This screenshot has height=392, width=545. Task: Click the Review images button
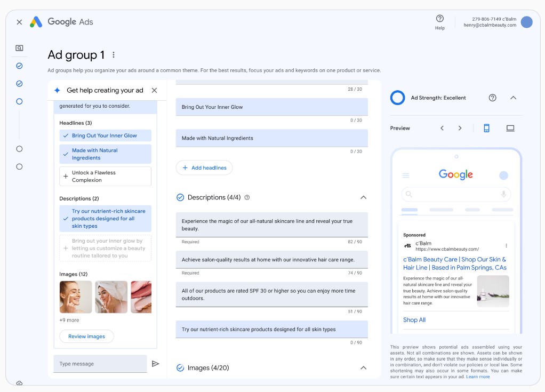click(x=86, y=336)
